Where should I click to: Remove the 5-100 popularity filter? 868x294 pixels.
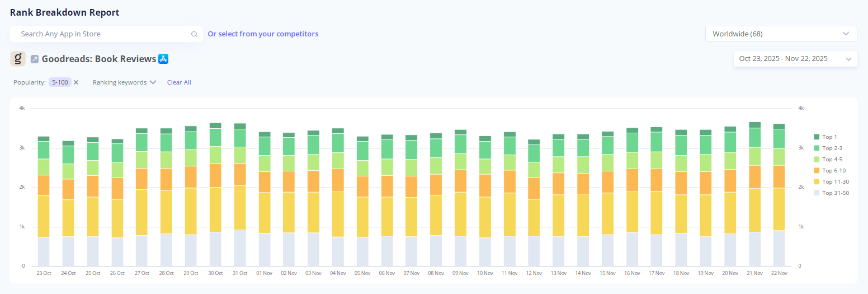[77, 82]
